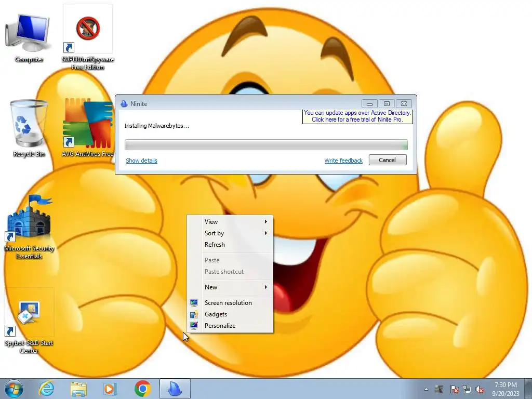Click the Ninite title bar icon

coord(124,103)
